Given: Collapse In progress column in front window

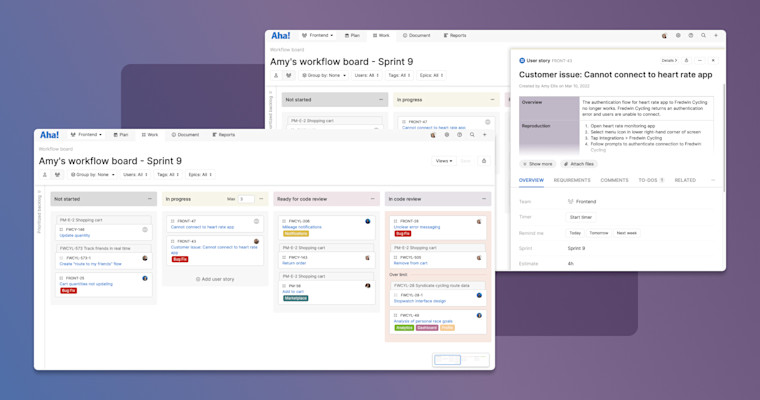Looking at the screenshot, I should pos(261,199).
